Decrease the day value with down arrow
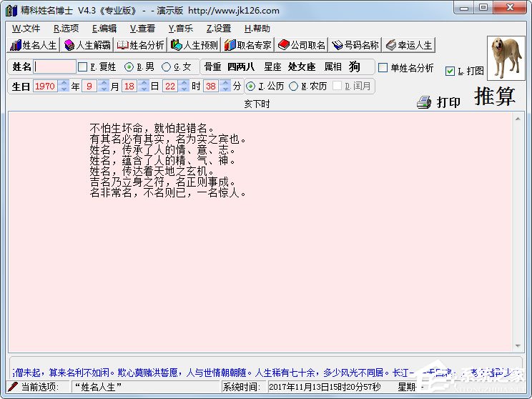 (x=144, y=89)
